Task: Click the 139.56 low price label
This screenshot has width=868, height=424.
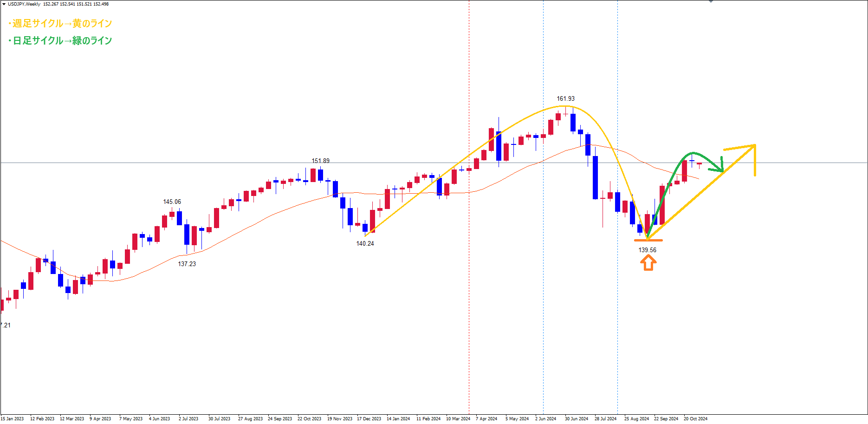Action: pyautogui.click(x=647, y=250)
